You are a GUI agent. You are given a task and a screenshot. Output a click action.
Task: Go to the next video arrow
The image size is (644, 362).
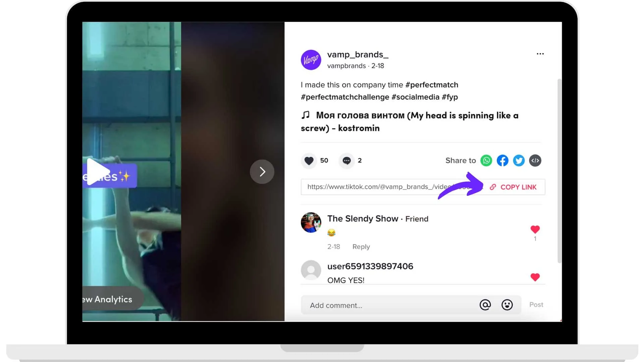(x=262, y=172)
